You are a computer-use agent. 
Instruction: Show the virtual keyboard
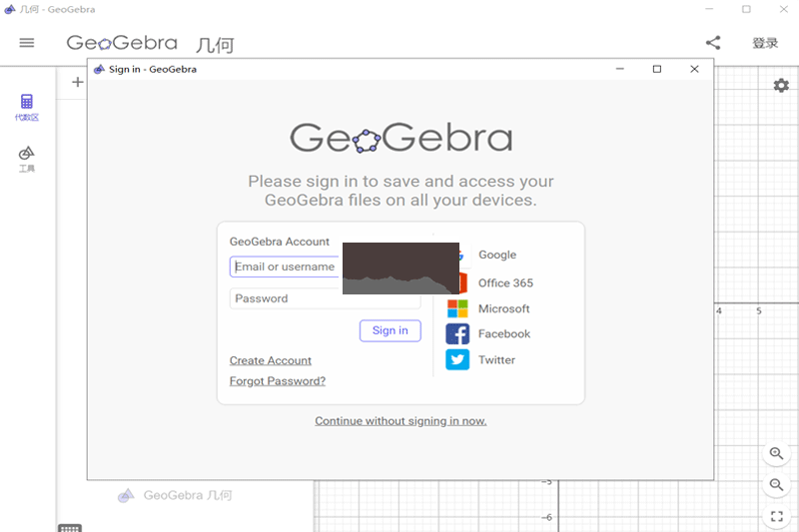click(70, 528)
